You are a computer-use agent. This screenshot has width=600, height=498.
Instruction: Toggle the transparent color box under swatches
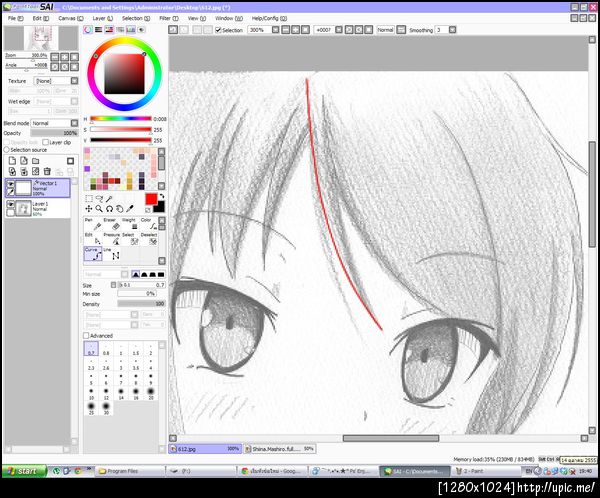pyautogui.click(x=148, y=210)
